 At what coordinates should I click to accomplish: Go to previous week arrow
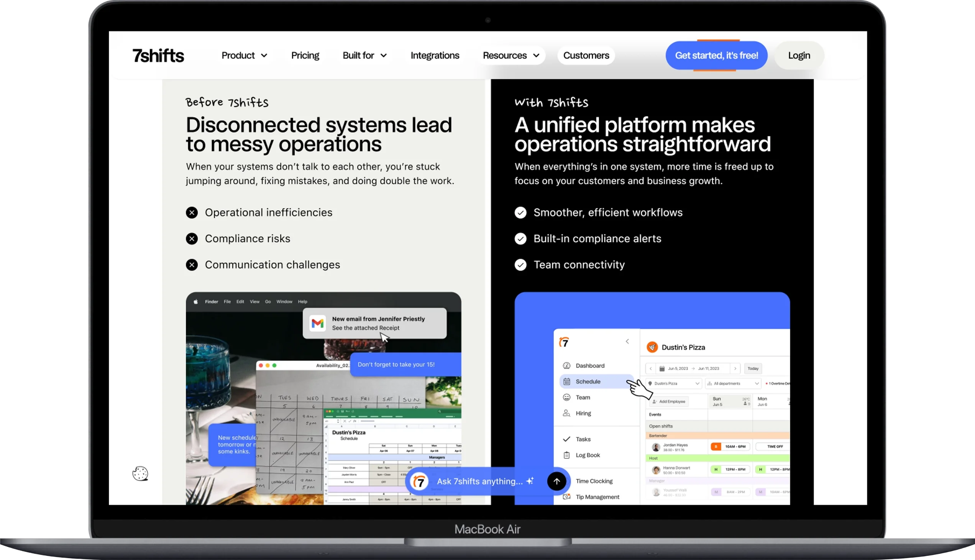point(651,368)
